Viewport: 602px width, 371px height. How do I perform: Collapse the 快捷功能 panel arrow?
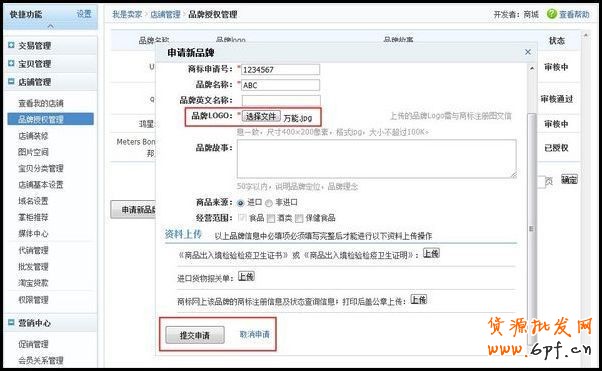coord(50,26)
